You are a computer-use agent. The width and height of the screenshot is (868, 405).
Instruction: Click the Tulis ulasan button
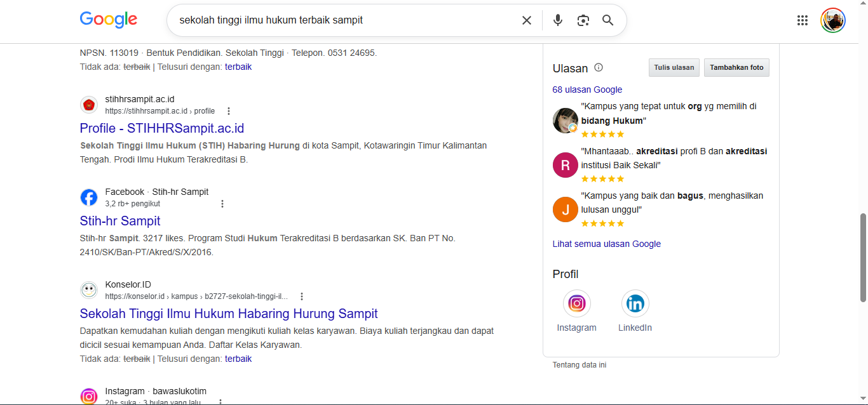[674, 67]
